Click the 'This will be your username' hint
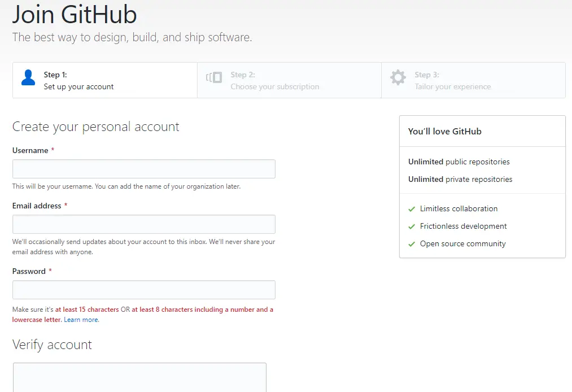The image size is (572, 392). point(126,186)
